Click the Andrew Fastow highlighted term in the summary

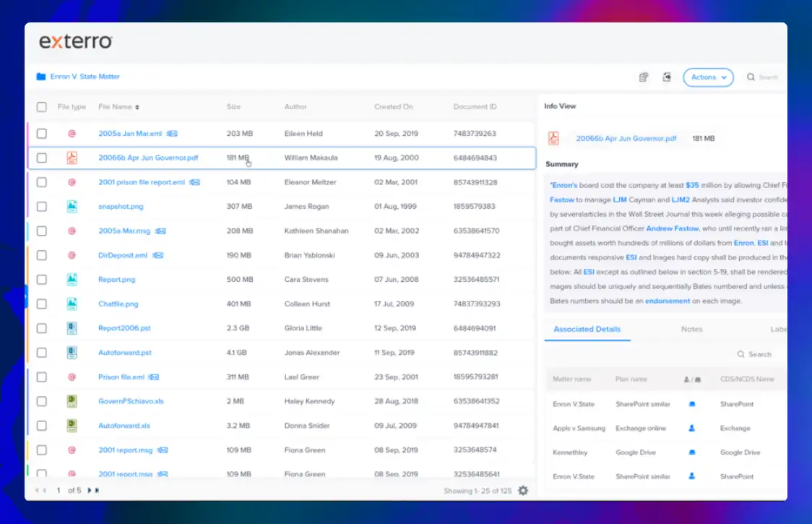(x=672, y=228)
